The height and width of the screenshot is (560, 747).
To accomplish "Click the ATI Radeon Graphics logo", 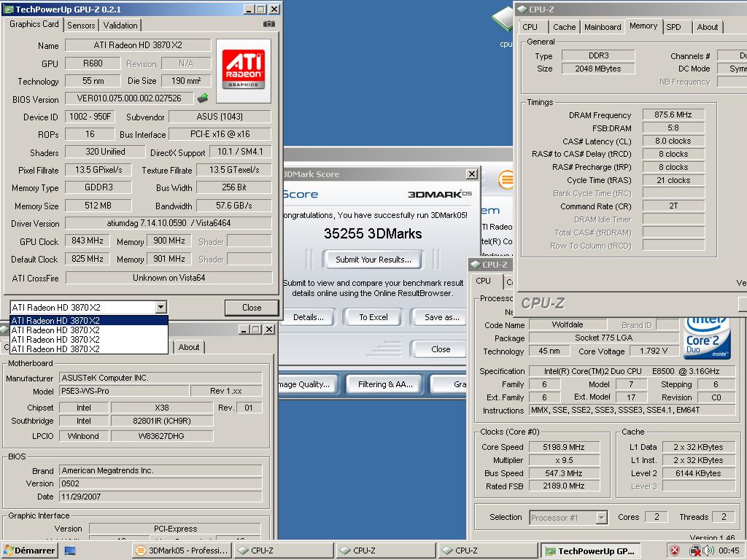I will click(x=244, y=71).
